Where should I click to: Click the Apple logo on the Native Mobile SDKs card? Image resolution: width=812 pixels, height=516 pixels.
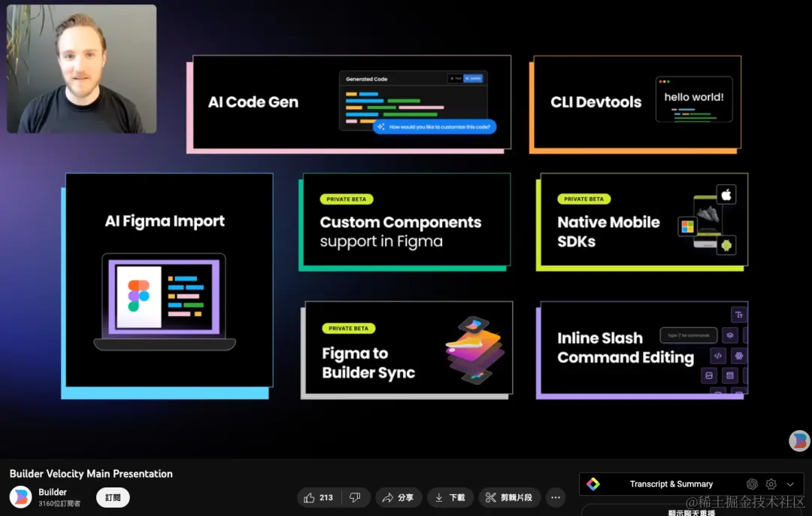(x=726, y=194)
